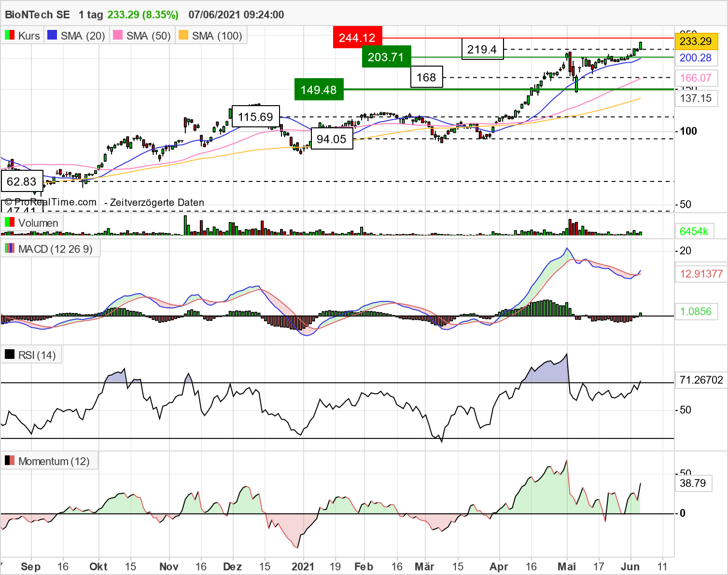
Task: Click the 07/06/2021 09:24:00 timestamp
Action: [235, 14]
